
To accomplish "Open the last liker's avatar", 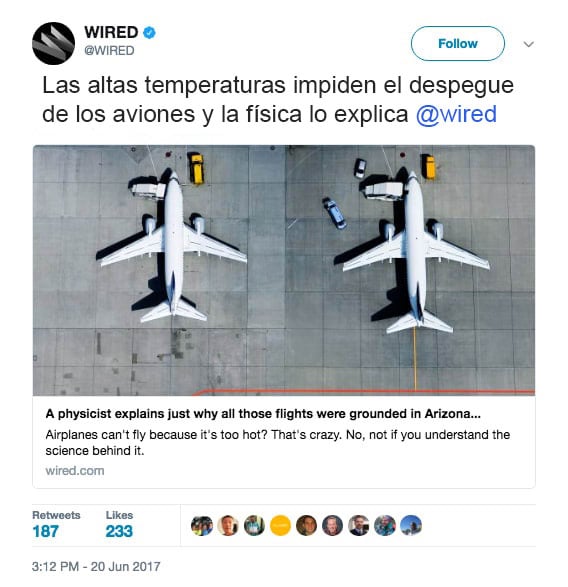I will pyautogui.click(x=411, y=525).
